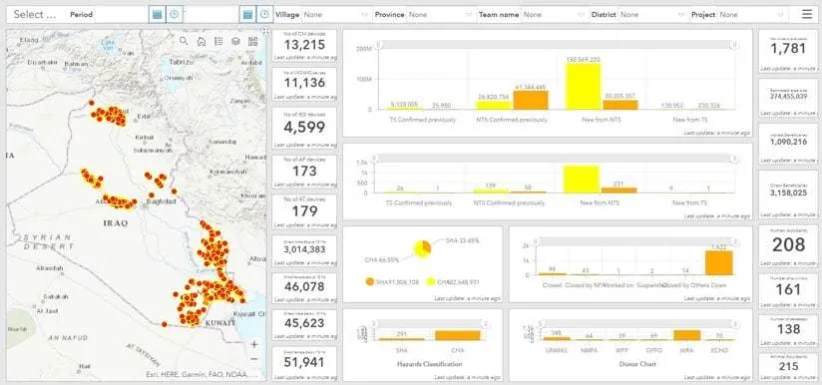Expand the map panel to full size
The width and height of the screenshot is (822, 385).
[x=264, y=31]
